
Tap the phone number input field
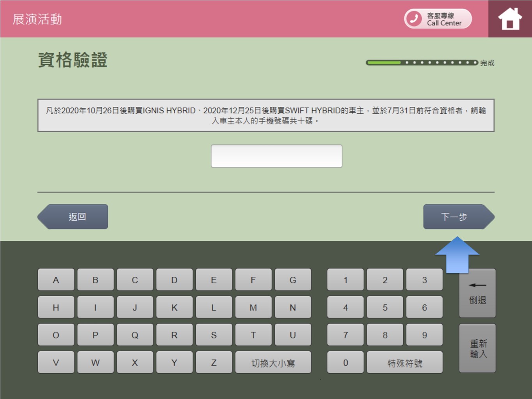pos(276,156)
